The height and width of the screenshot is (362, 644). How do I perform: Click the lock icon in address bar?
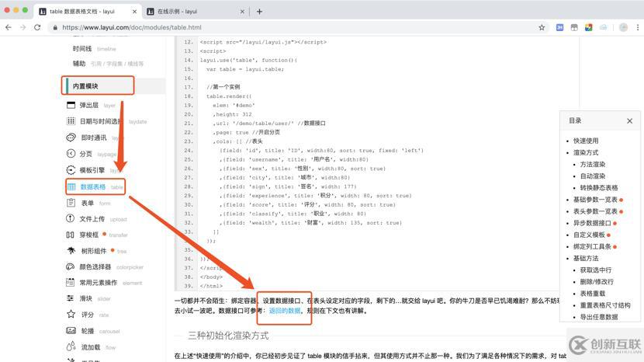tap(55, 27)
